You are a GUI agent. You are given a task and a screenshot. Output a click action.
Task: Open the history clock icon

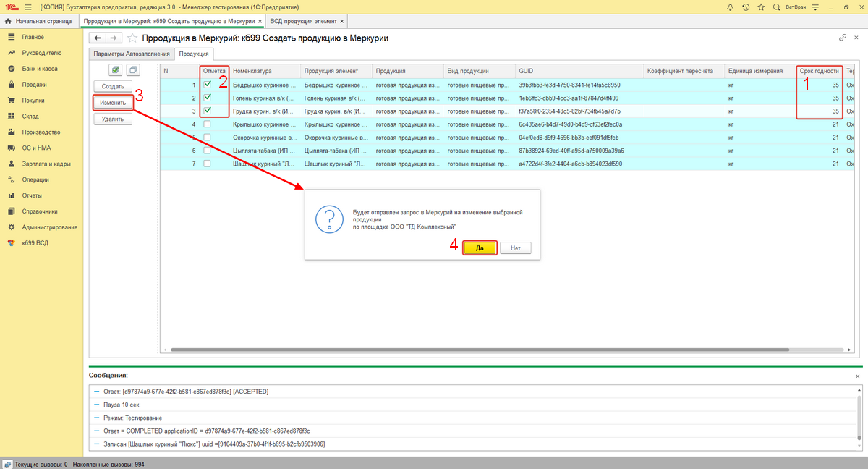pos(746,7)
